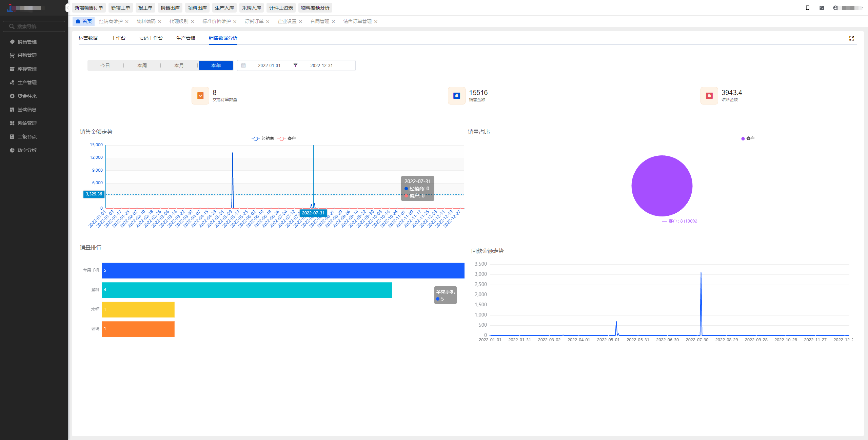
Task: Select the 今日 time range option
Action: coord(105,65)
